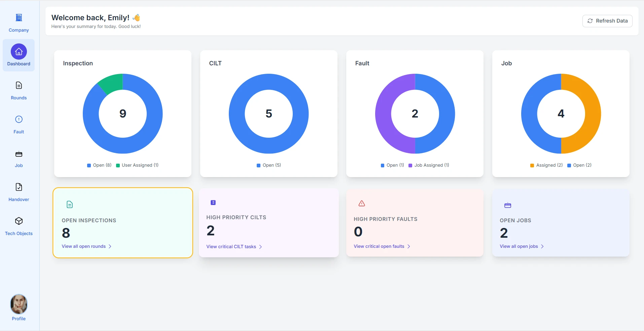Open the Handover page icon

point(19,187)
